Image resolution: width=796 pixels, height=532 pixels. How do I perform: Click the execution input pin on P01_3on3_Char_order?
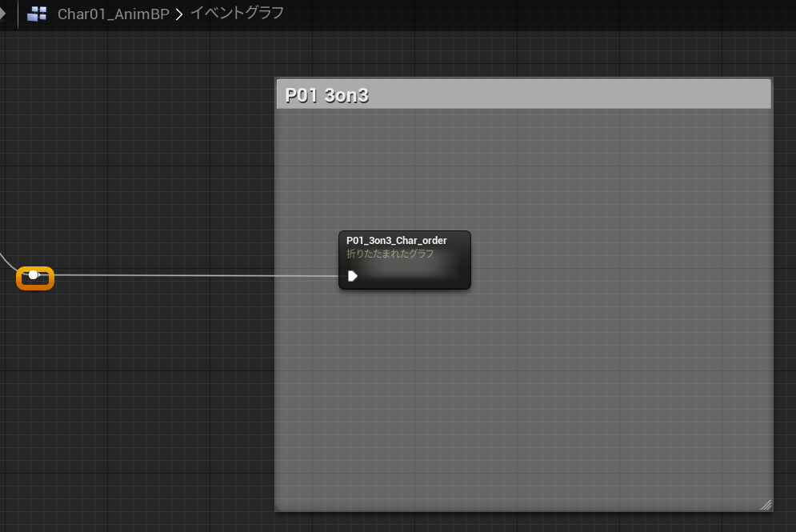click(353, 276)
